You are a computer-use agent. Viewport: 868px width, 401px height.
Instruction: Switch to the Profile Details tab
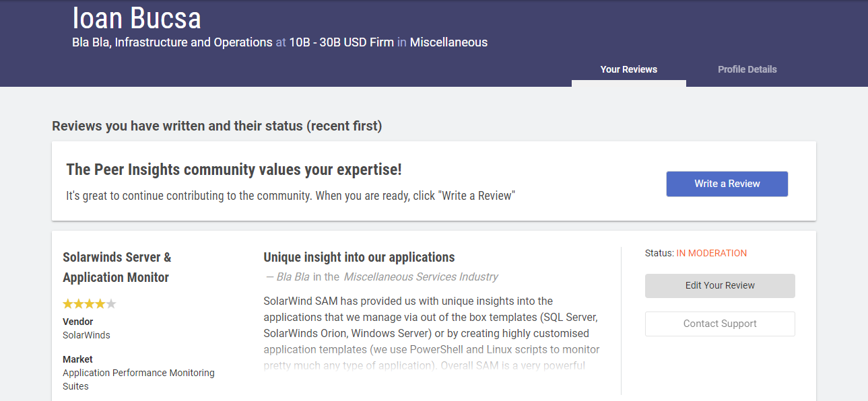(x=747, y=69)
